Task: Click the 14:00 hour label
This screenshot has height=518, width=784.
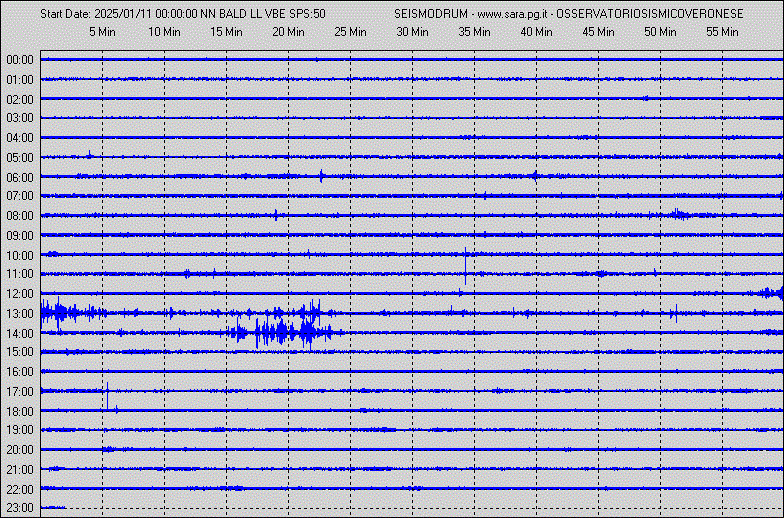Action: [20, 334]
